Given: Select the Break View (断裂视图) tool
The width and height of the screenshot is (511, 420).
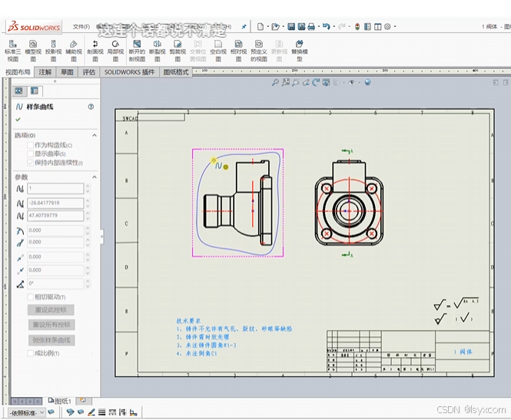Looking at the screenshot, I should (x=158, y=51).
